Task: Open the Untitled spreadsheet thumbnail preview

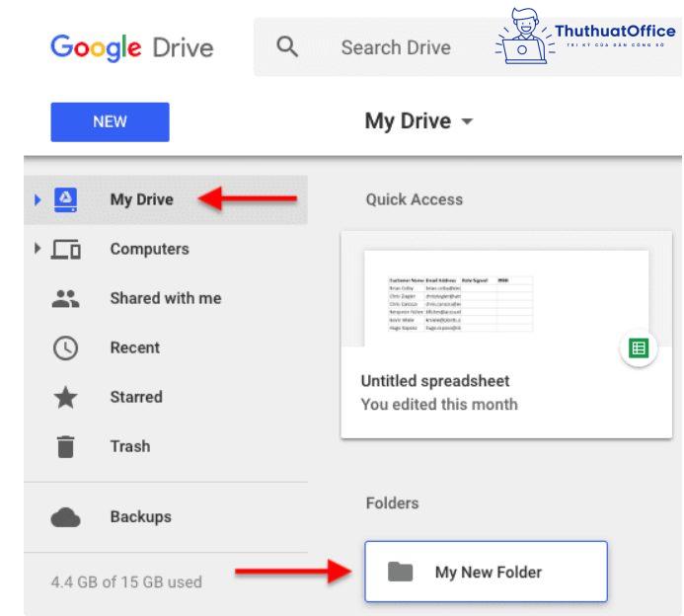Action: (x=506, y=298)
